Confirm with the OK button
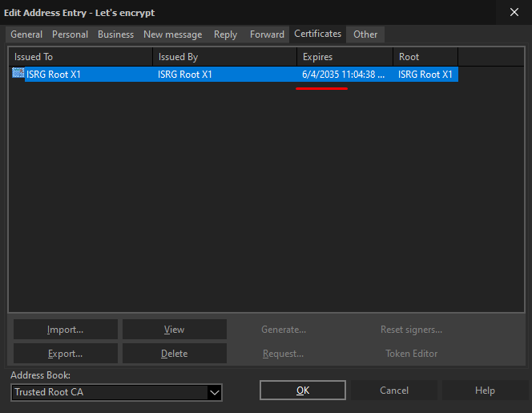This screenshot has width=532, height=413. (303, 391)
